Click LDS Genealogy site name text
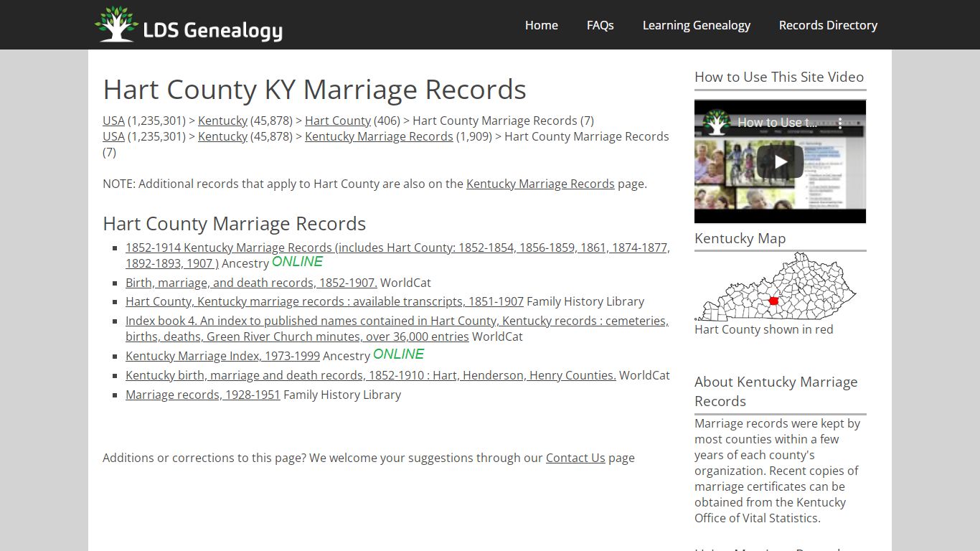Viewport: 980px width, 551px height. 213,30
